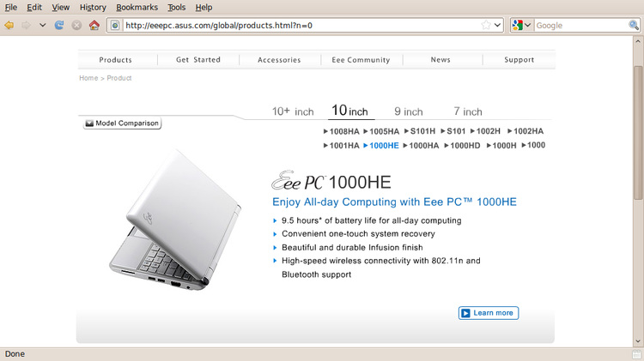Screen dimensions: 644x361
Task: Select the 1005HA model
Action: click(381, 131)
